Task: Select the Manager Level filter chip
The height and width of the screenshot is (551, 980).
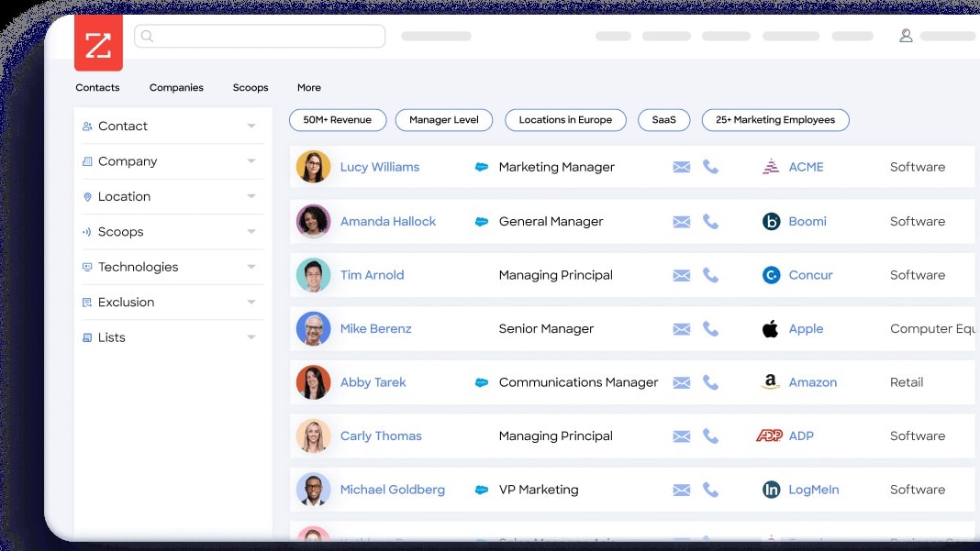Action: click(x=444, y=120)
